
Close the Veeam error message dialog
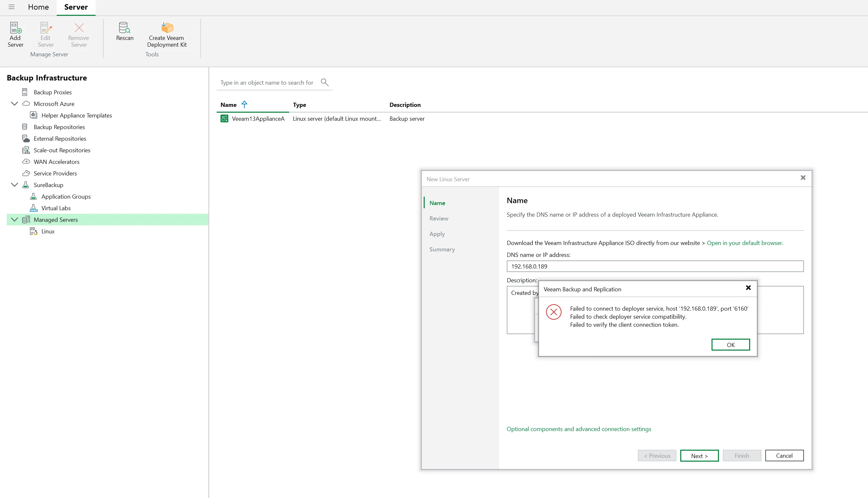pos(748,288)
